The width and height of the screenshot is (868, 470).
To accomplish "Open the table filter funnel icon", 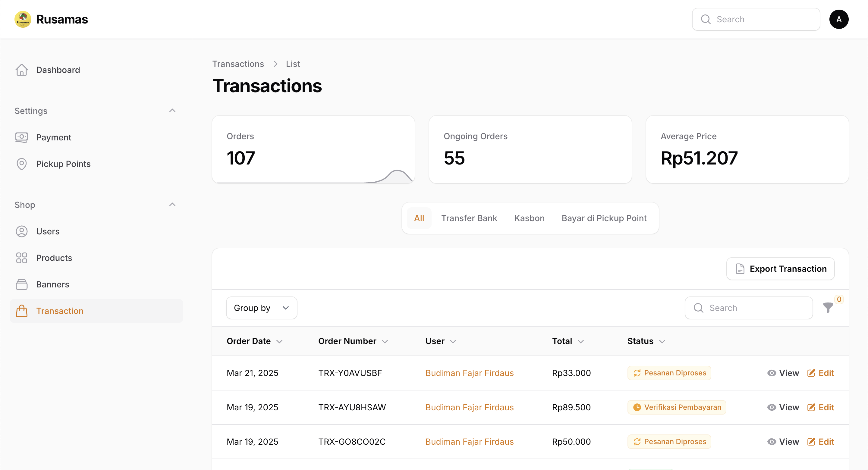I will point(828,308).
